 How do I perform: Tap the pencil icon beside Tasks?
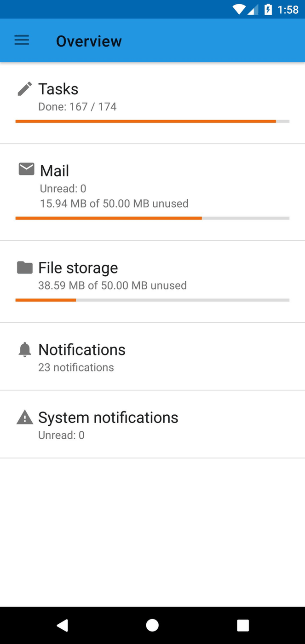pyautogui.click(x=25, y=89)
